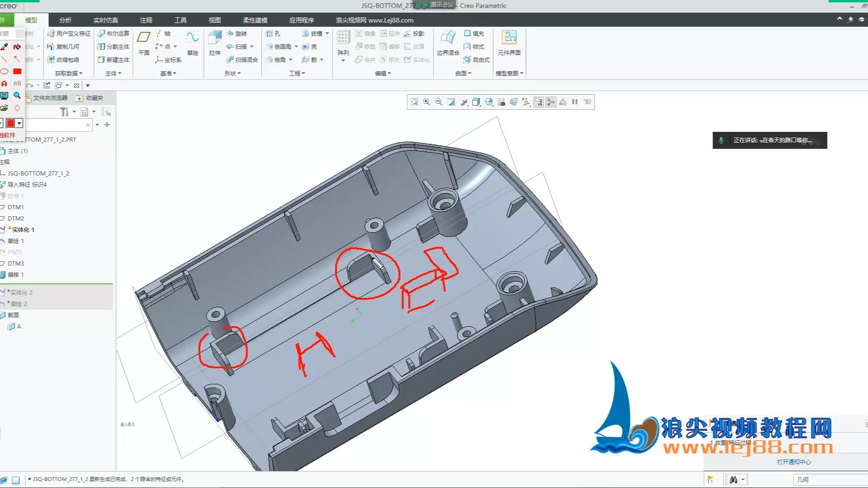The width and height of the screenshot is (868, 488).
Task: Toggle annotation display in graphics toolbar
Action: point(539,102)
